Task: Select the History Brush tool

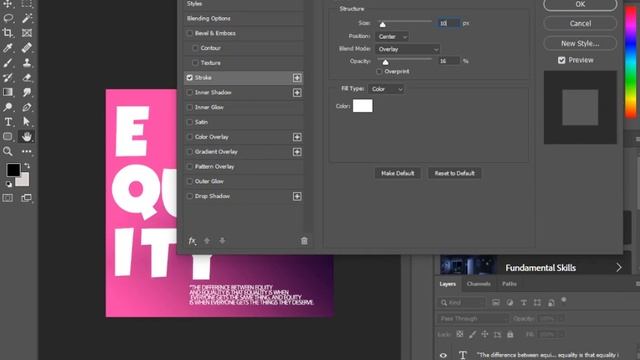Action: (x=8, y=77)
